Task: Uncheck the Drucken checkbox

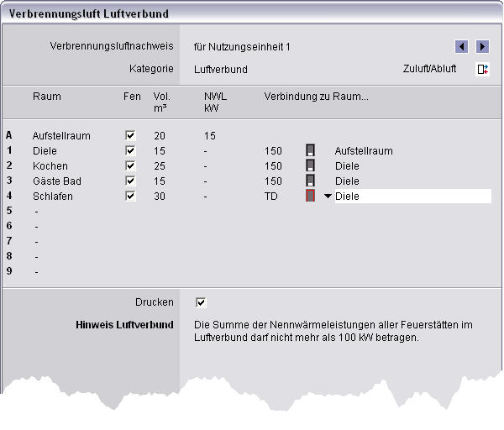Action: (x=201, y=302)
